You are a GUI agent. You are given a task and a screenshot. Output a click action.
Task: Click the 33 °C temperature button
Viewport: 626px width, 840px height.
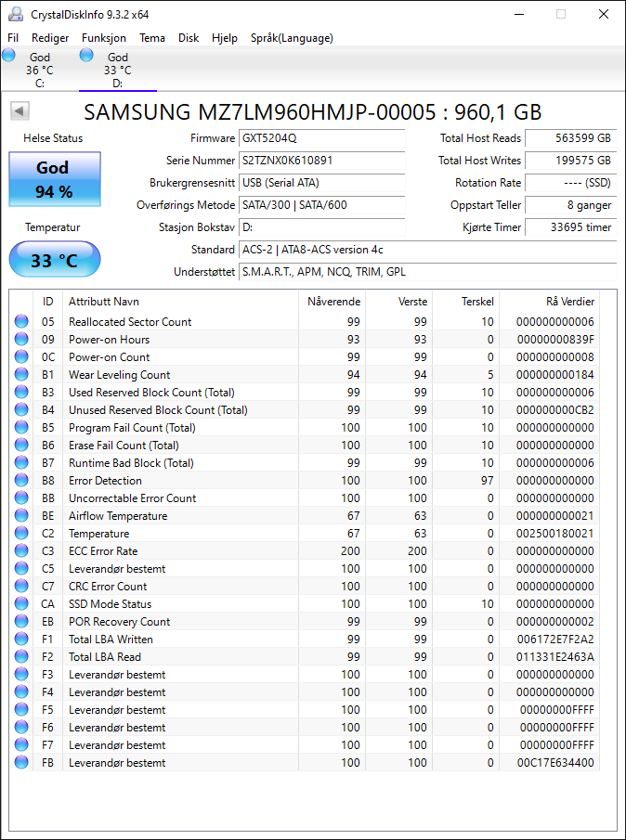tap(55, 261)
